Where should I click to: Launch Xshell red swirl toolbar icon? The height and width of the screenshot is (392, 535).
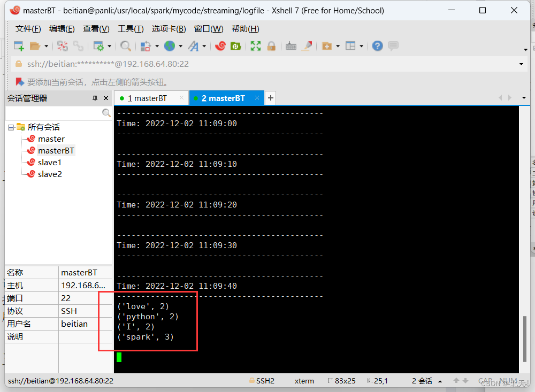pos(220,45)
